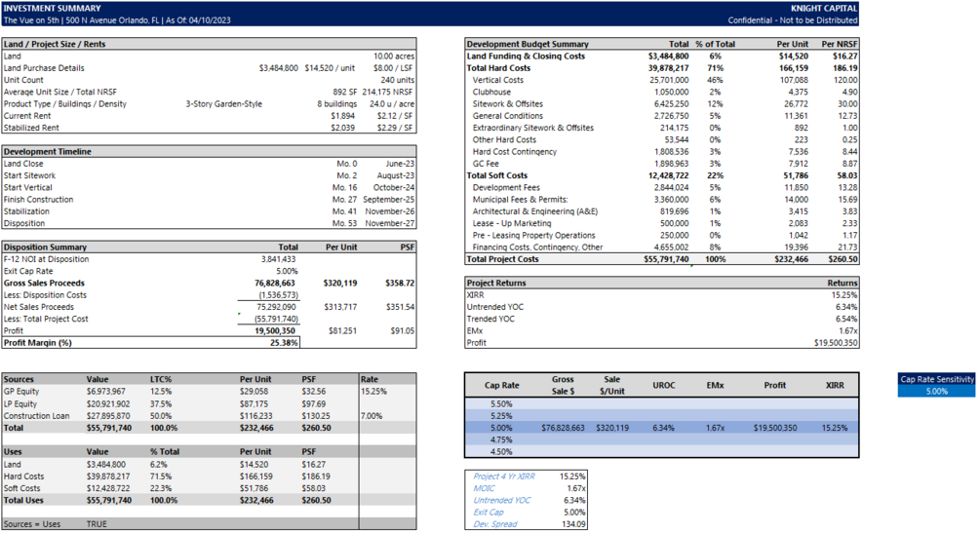Image resolution: width=980 pixels, height=533 pixels.
Task: Select Lease - Up Marketing value 500,000
Action: pos(675,223)
